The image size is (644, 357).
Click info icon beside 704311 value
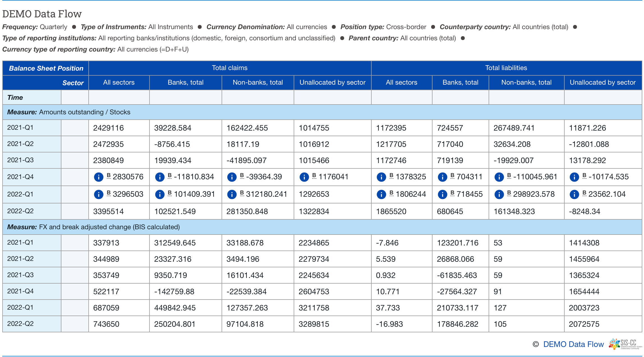point(442,177)
